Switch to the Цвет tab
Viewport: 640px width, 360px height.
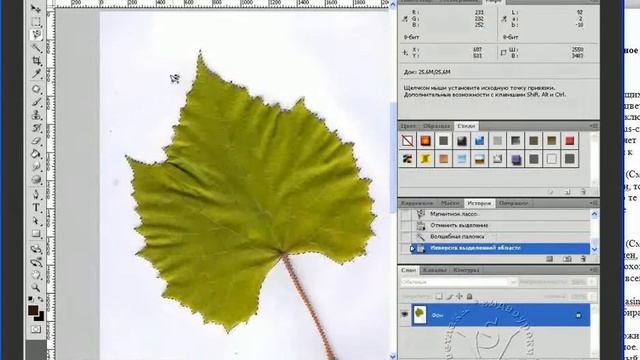click(x=408, y=126)
